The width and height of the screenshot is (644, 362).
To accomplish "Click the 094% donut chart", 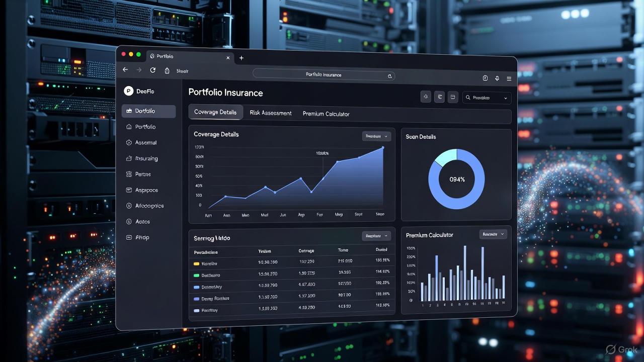I will click(x=456, y=179).
